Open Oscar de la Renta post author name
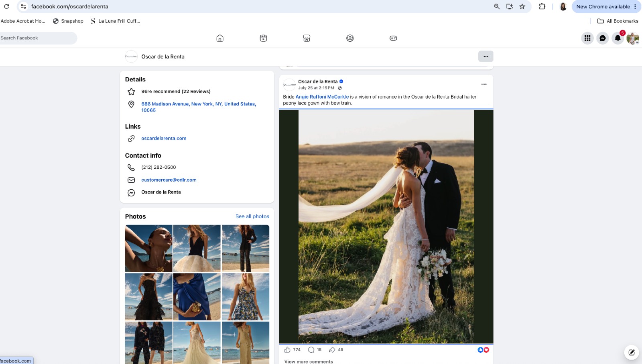The image size is (642, 364). [318, 81]
